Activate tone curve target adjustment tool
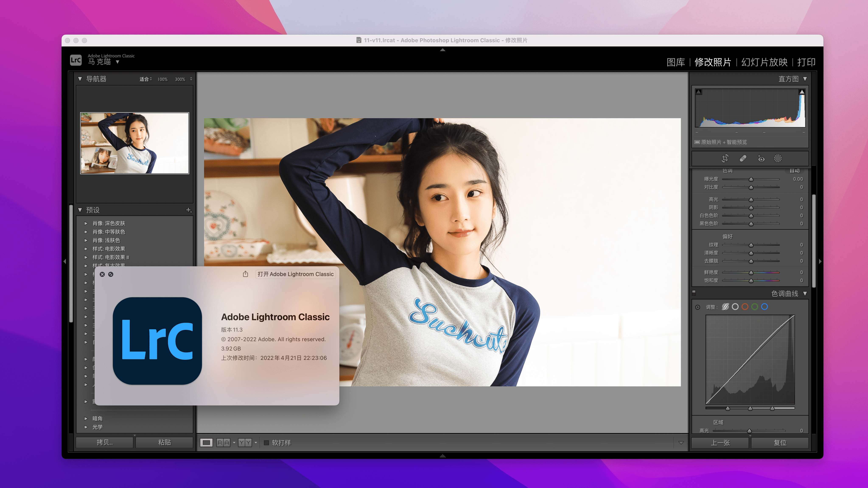 pos(697,307)
